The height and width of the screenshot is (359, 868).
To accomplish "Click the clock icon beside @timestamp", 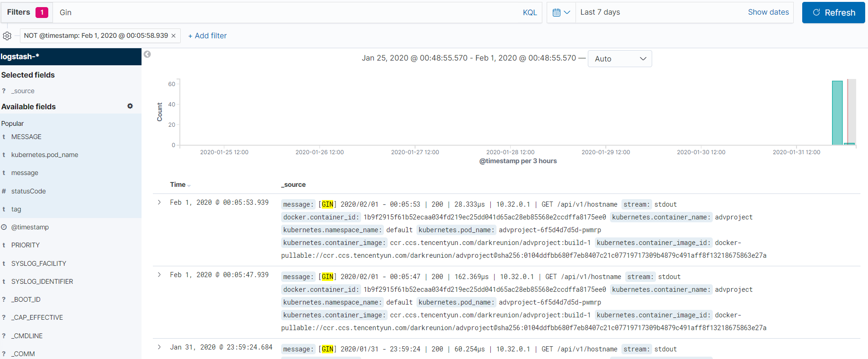I will click(x=4, y=227).
